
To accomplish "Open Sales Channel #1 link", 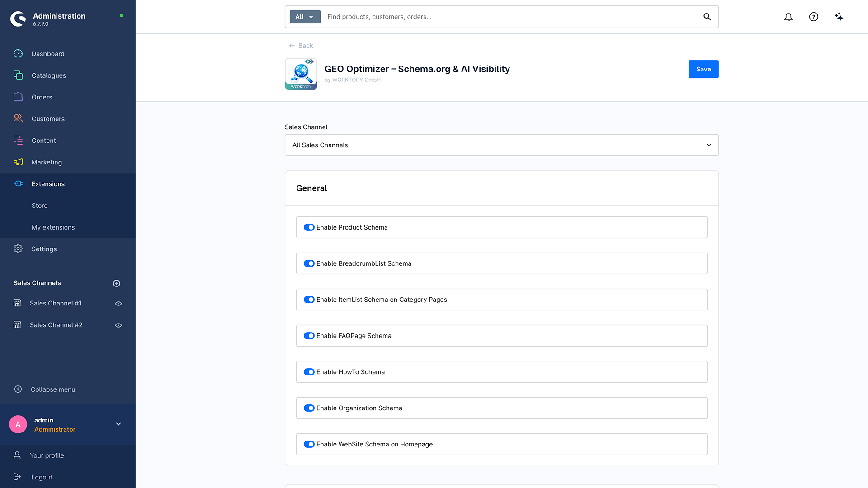I will point(56,303).
